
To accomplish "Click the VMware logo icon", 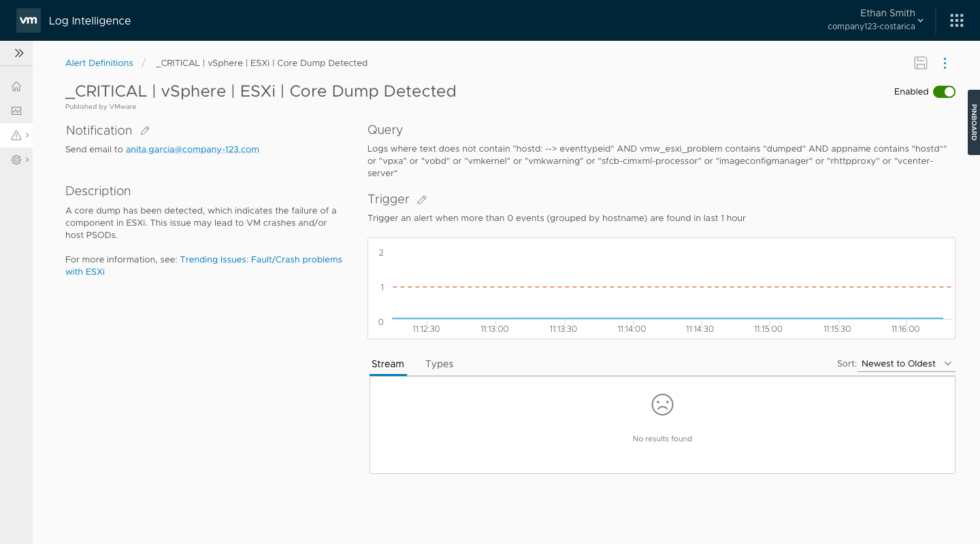I will [28, 20].
